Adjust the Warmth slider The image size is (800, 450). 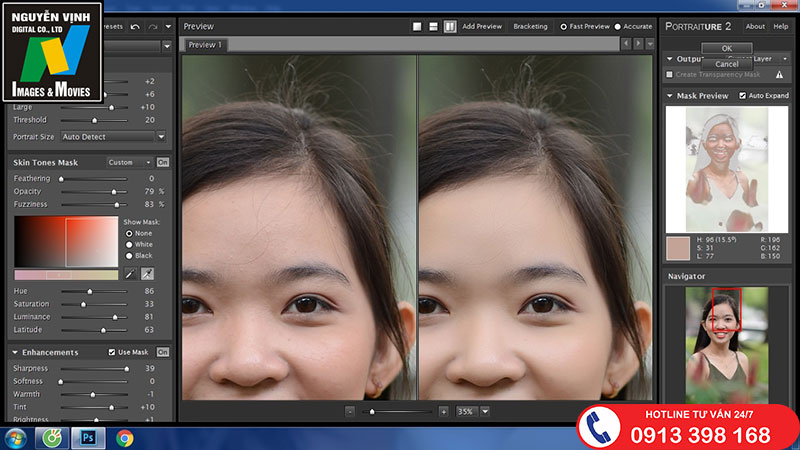click(94, 394)
